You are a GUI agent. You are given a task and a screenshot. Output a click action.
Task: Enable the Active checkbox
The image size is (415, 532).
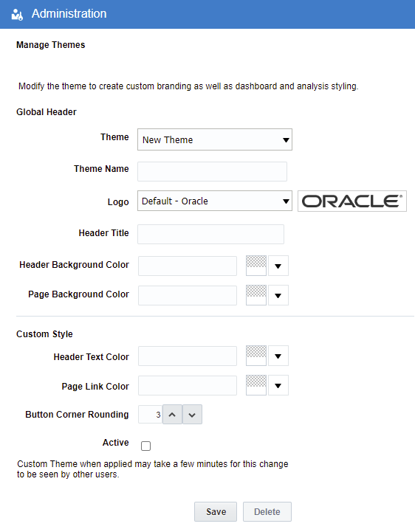point(145,446)
